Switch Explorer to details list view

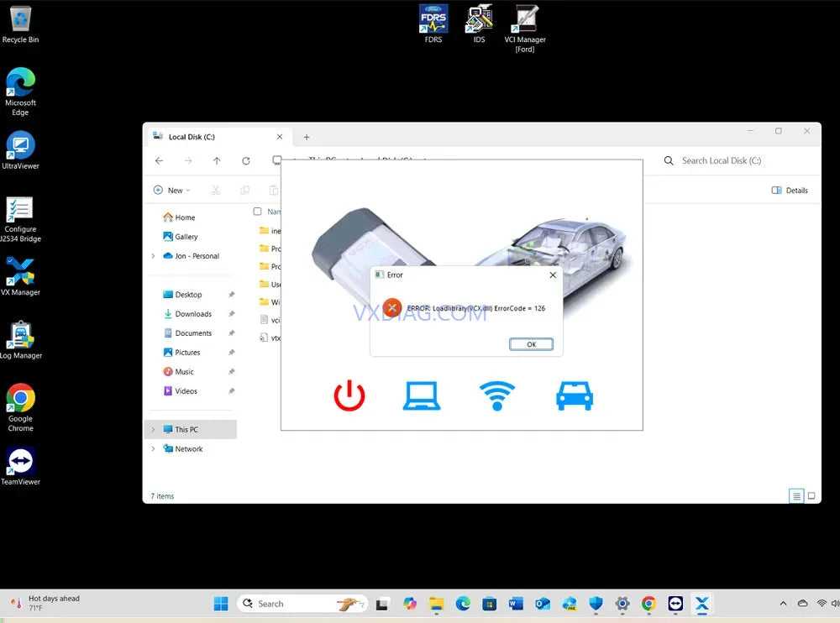[796, 496]
